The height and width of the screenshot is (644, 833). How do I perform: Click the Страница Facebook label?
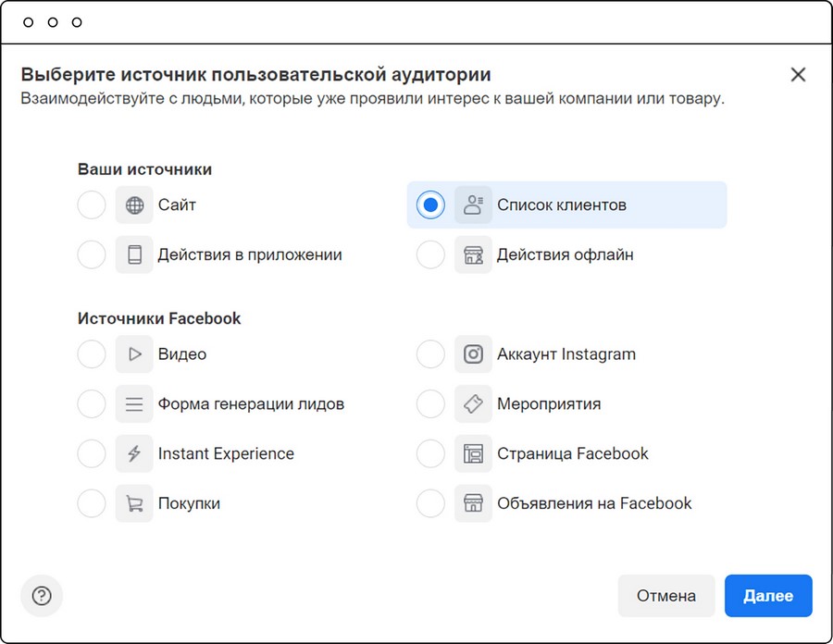[x=573, y=453]
